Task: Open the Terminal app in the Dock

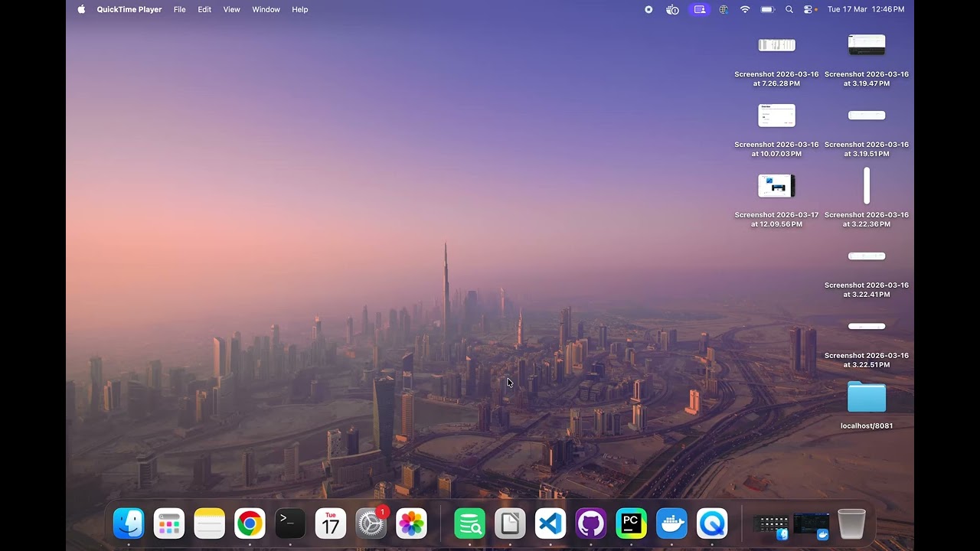Action: (290, 523)
